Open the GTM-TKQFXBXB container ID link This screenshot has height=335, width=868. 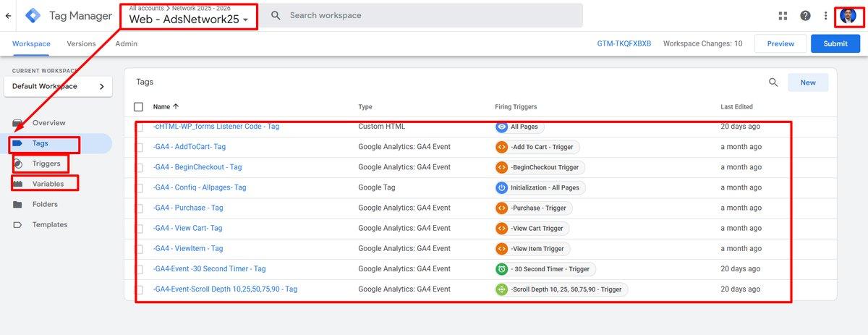point(624,43)
